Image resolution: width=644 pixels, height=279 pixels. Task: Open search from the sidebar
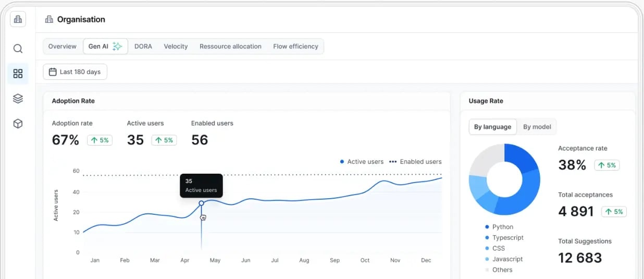18,48
